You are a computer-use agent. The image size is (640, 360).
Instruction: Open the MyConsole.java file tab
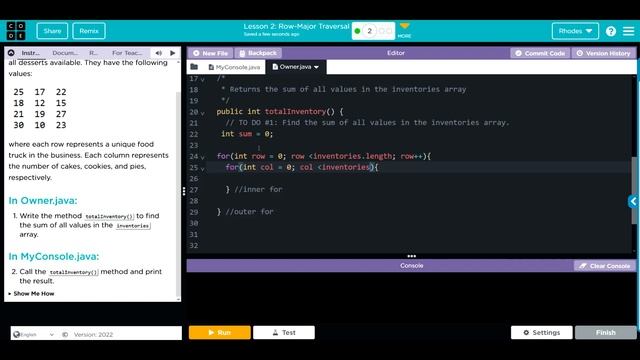[x=234, y=67]
